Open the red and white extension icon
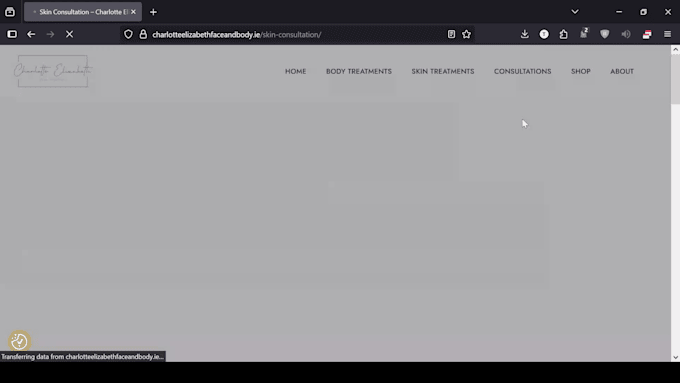Screen dimensions: 680x383 point(647,34)
